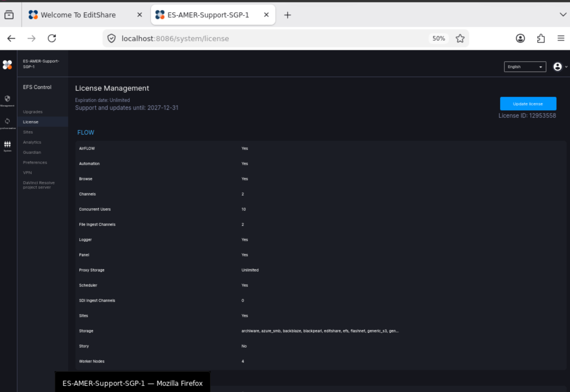Open Sites in the sidebar menu
Viewport: 570px width, 392px height.
pos(28,132)
